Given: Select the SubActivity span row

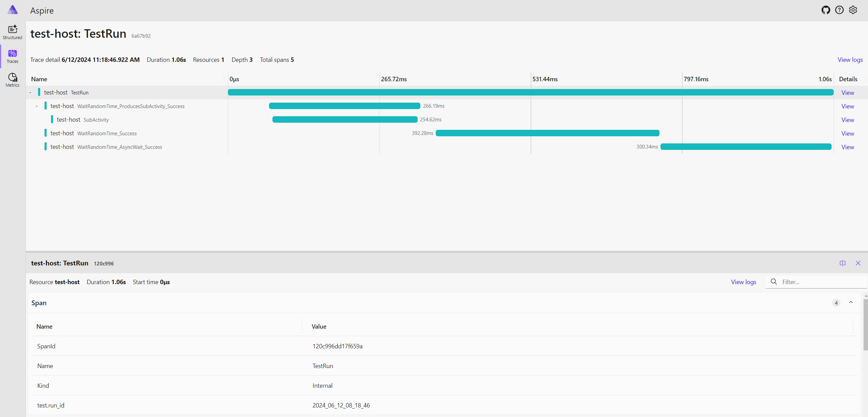Looking at the screenshot, I should 447,120.
